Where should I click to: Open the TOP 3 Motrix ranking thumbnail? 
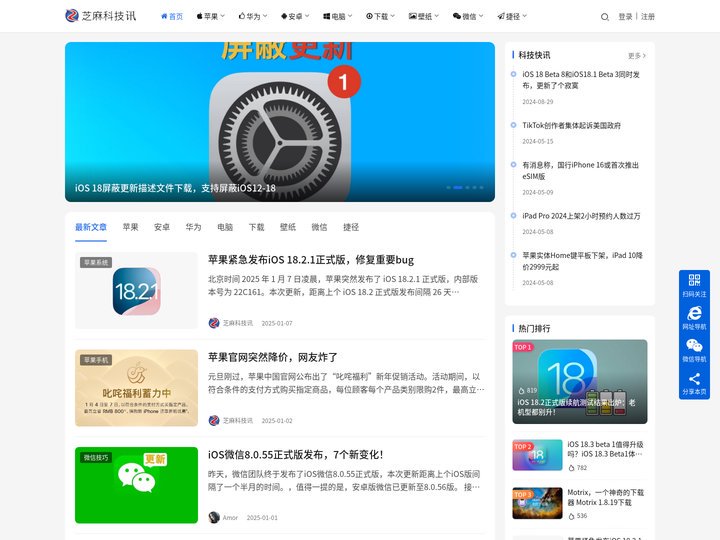click(537, 503)
